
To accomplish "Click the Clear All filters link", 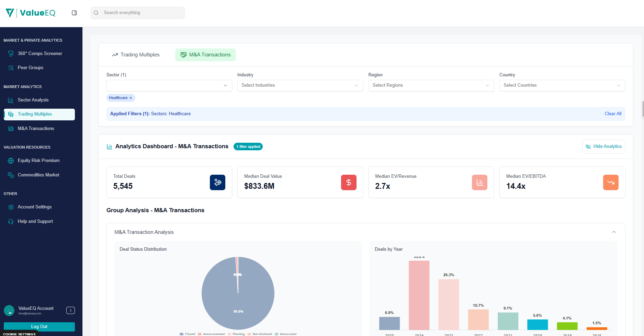I will coord(613,114).
